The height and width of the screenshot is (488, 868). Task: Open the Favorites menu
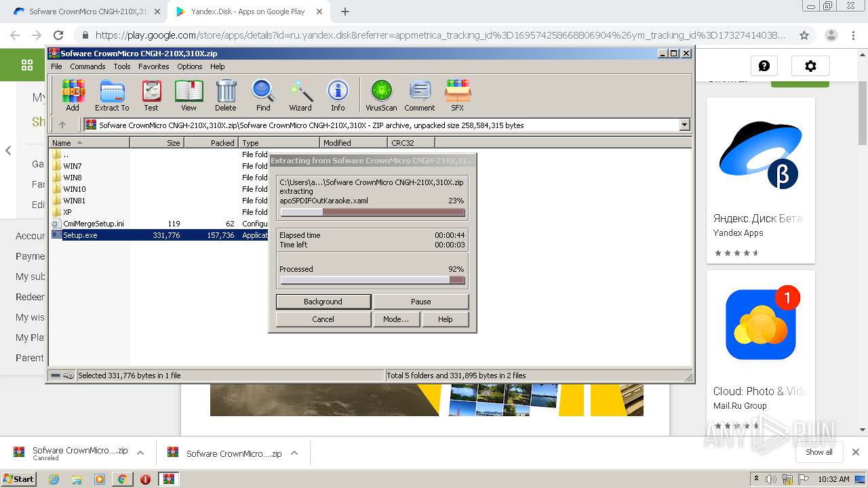point(154,66)
